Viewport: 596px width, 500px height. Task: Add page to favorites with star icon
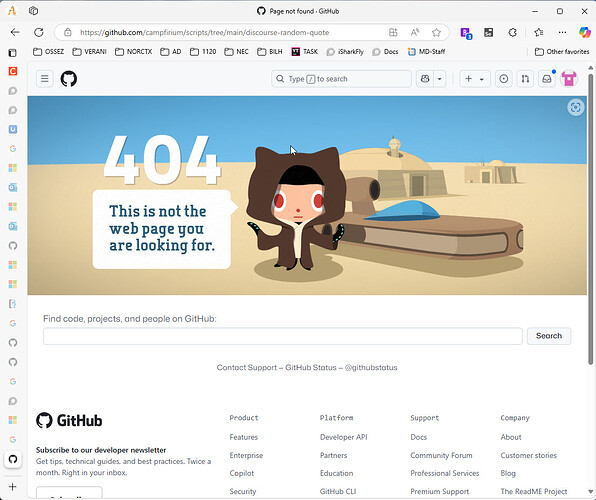(436, 32)
